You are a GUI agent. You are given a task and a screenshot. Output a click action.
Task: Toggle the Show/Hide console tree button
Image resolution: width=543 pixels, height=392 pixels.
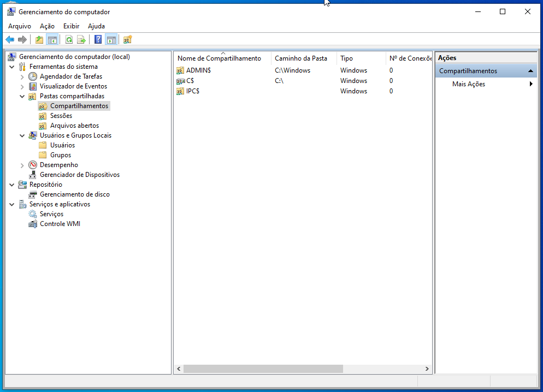point(52,40)
